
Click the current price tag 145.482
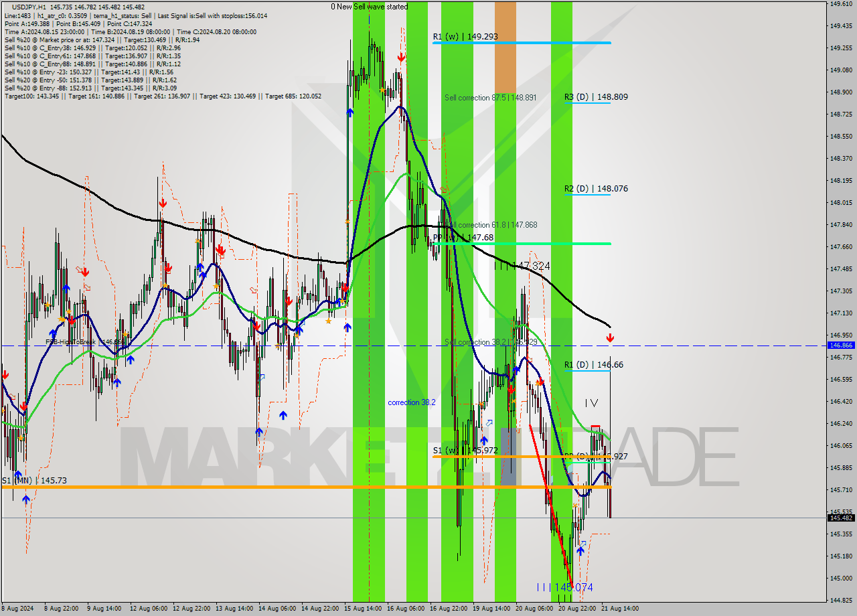click(841, 518)
